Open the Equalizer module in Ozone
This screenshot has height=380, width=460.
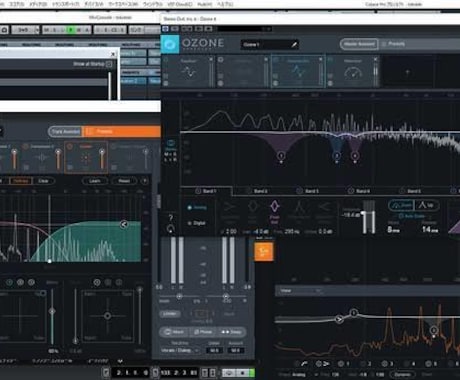(188, 71)
